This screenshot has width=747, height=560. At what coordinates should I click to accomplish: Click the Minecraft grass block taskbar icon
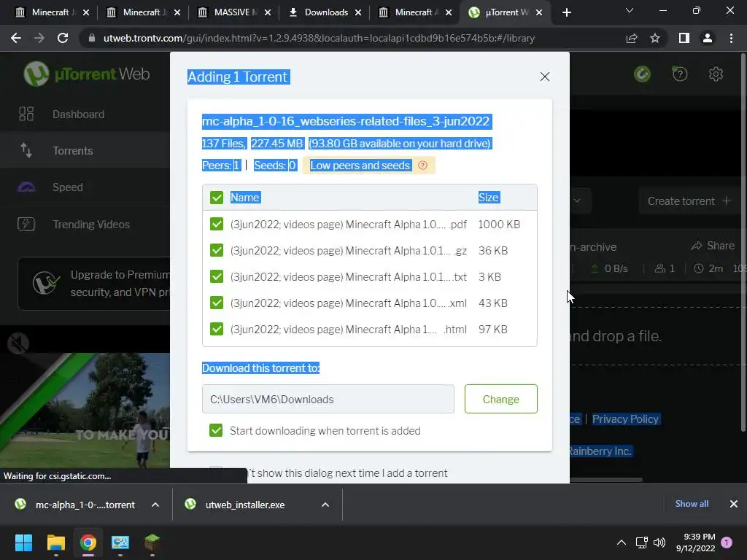152,542
